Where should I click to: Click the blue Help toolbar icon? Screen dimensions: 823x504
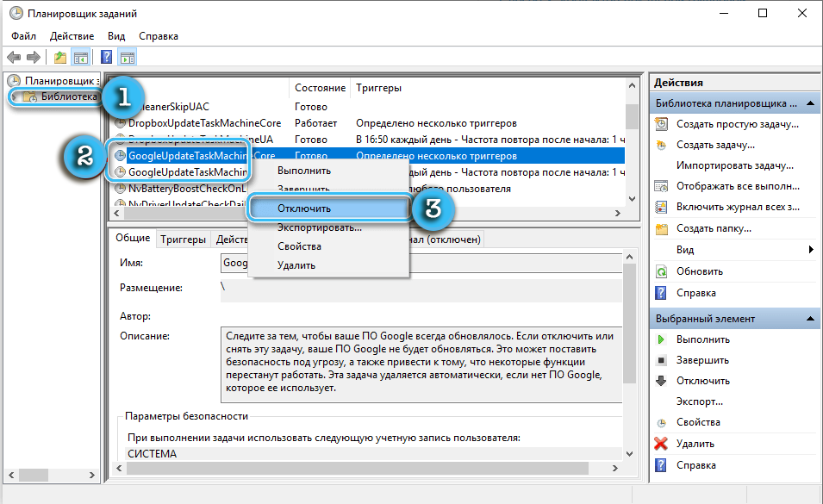tap(106, 58)
